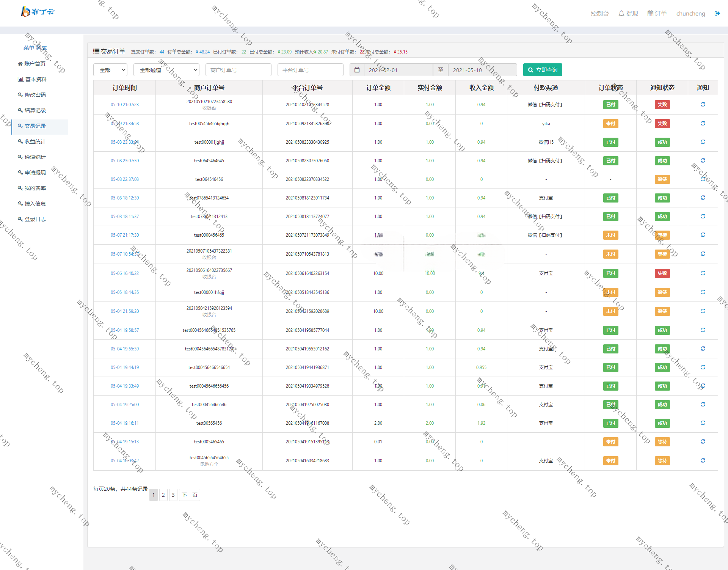Viewport: 728px width, 570px height.
Task: Click current page 1 button
Action: pyautogui.click(x=154, y=495)
